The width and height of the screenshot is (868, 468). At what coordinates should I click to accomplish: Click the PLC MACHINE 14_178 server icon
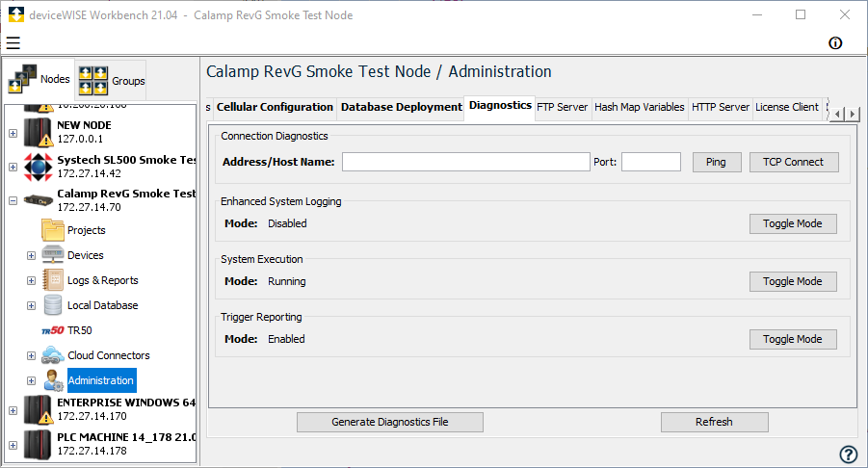pyautogui.click(x=38, y=444)
